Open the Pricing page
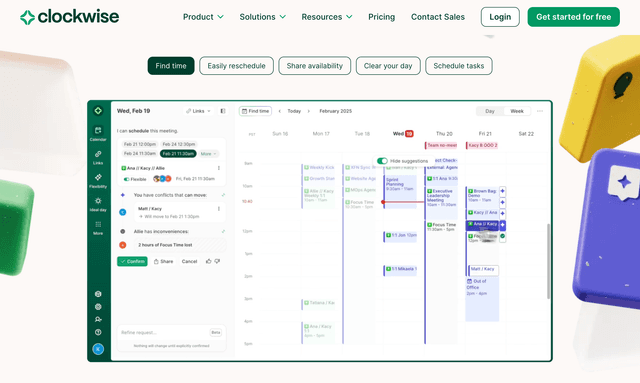Screen dimensions: 640x383 coord(382,17)
